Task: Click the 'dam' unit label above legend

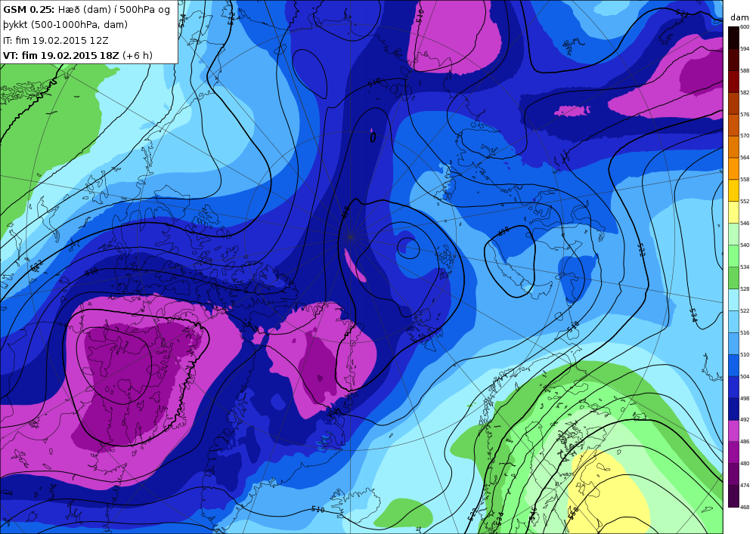Action: [x=739, y=17]
